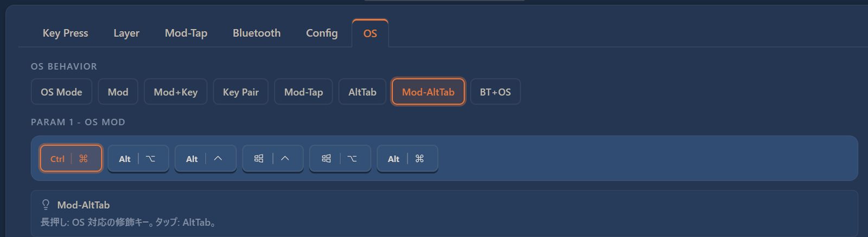
Task: Open the Mod-Tap tab in top row
Action: pos(186,33)
